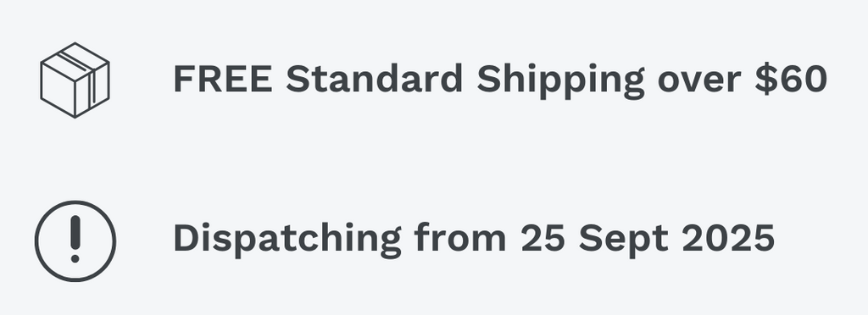Click the top face of the package icon

tap(75, 57)
